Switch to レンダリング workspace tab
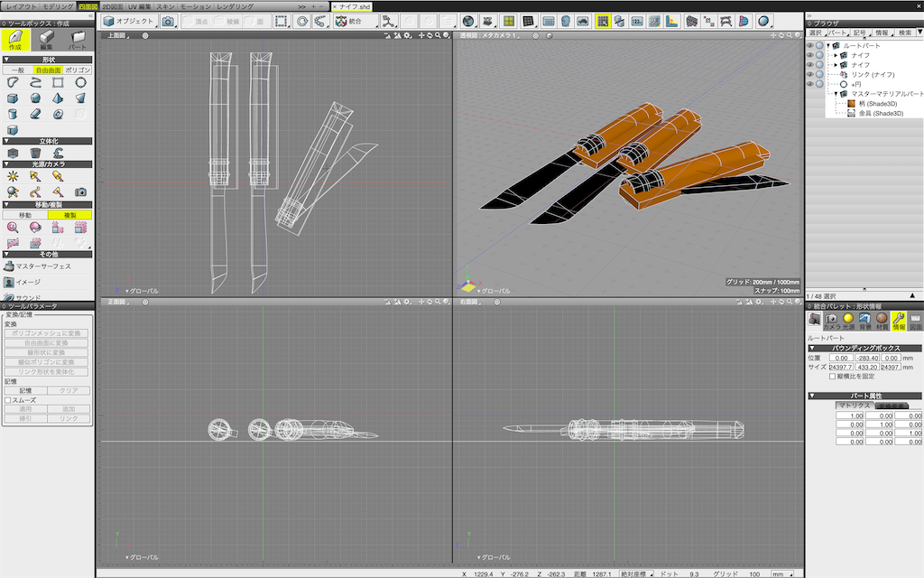Image resolution: width=924 pixels, height=578 pixels. pos(236,6)
